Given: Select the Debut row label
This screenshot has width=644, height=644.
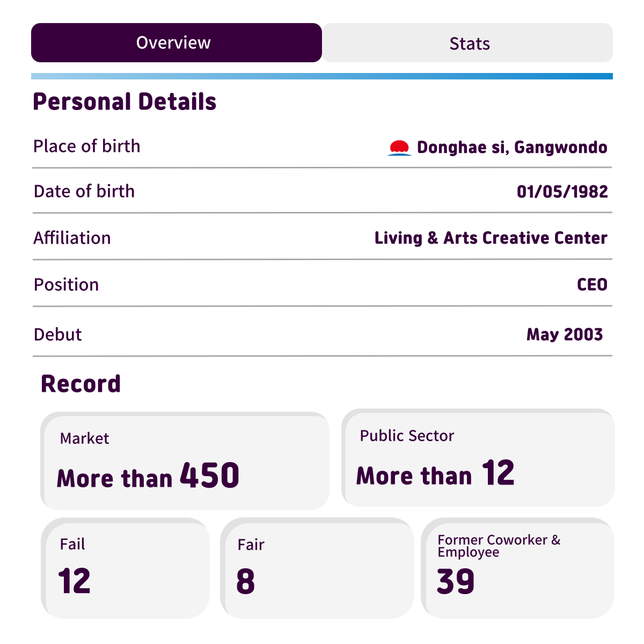Looking at the screenshot, I should pyautogui.click(x=57, y=334).
